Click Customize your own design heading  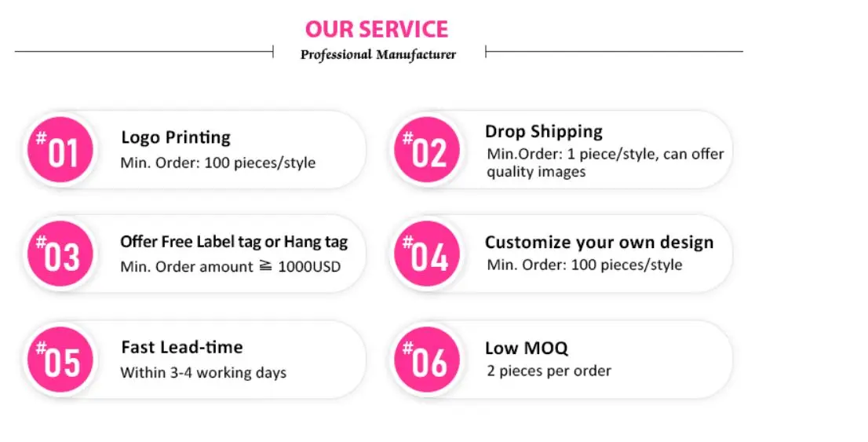point(599,242)
